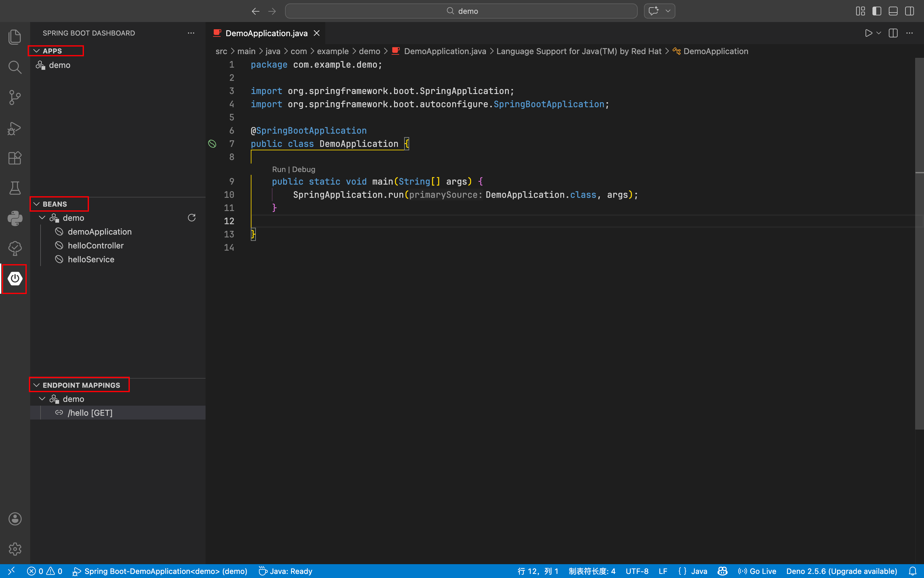Toggle the secondary side bar
Image resolution: width=924 pixels, height=578 pixels.
click(x=910, y=11)
